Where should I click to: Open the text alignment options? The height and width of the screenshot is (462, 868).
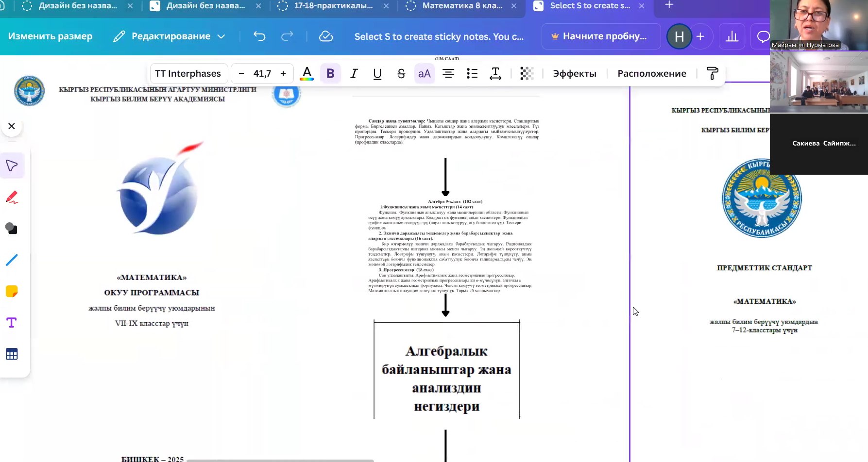448,73
